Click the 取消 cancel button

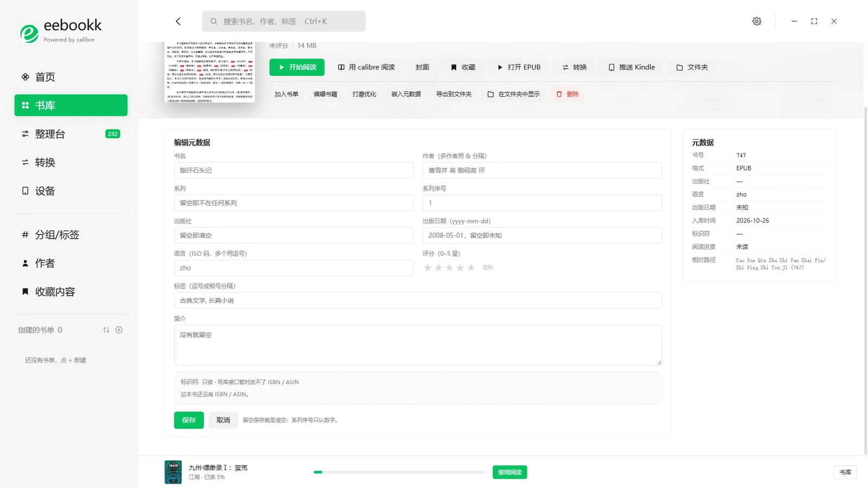(x=223, y=420)
